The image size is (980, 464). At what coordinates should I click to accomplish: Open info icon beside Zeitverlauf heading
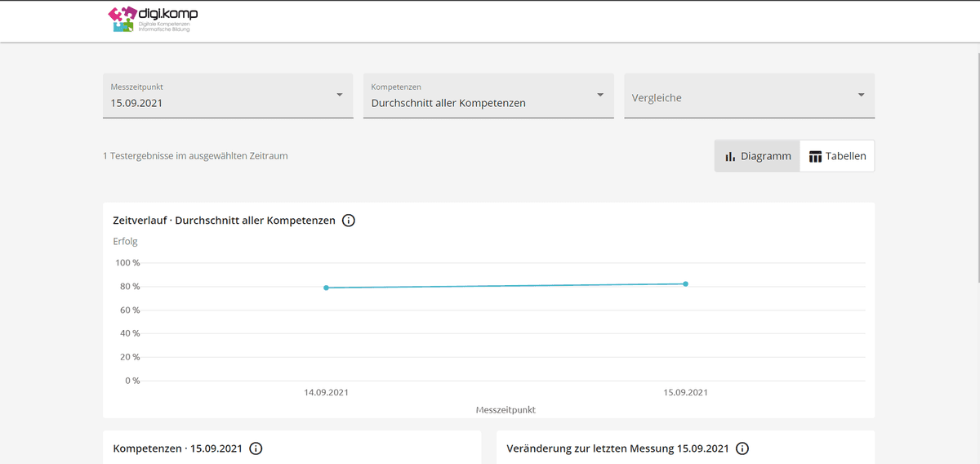coord(349,221)
